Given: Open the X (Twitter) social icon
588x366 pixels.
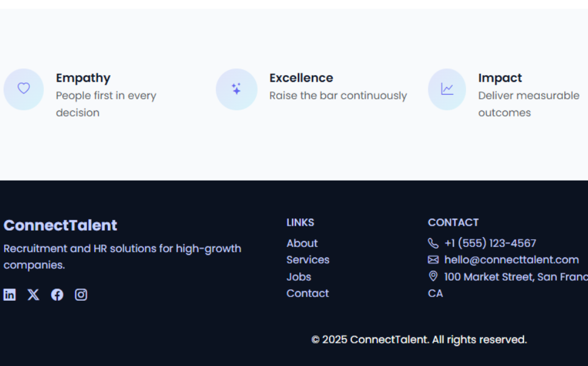Looking at the screenshot, I should [x=34, y=295].
